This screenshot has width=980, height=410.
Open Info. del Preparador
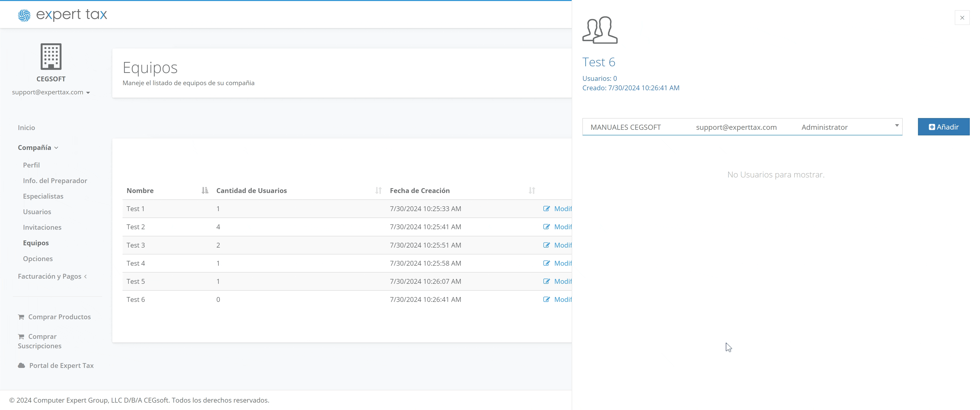tap(55, 181)
